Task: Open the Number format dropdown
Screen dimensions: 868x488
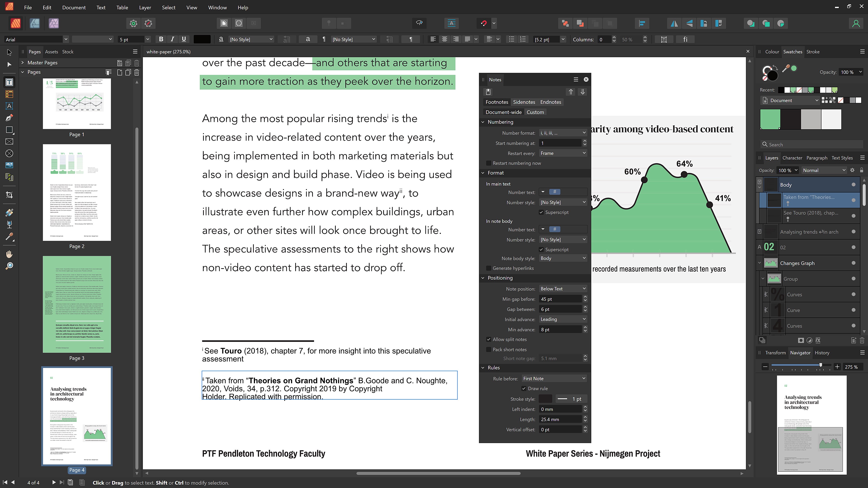Action: [563, 133]
